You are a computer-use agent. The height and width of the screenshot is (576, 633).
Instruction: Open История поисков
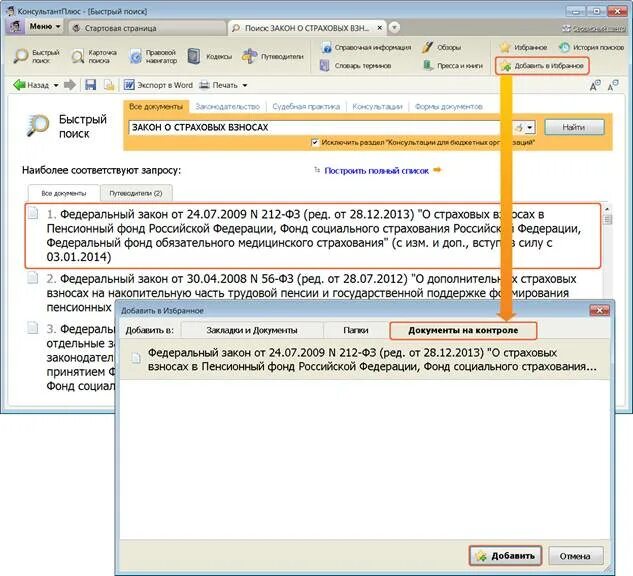(x=592, y=48)
